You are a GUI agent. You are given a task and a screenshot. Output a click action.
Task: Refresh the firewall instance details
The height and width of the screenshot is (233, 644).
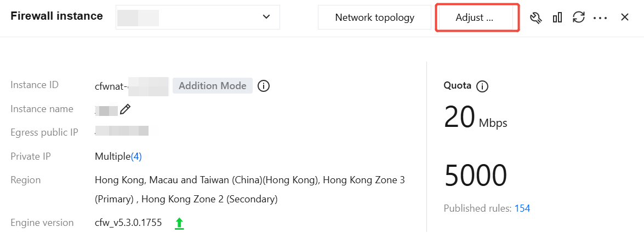point(579,18)
